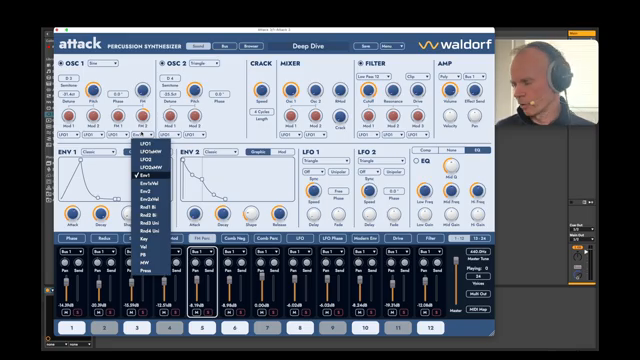Toggle the OSC 1 on/off button

click(61, 63)
